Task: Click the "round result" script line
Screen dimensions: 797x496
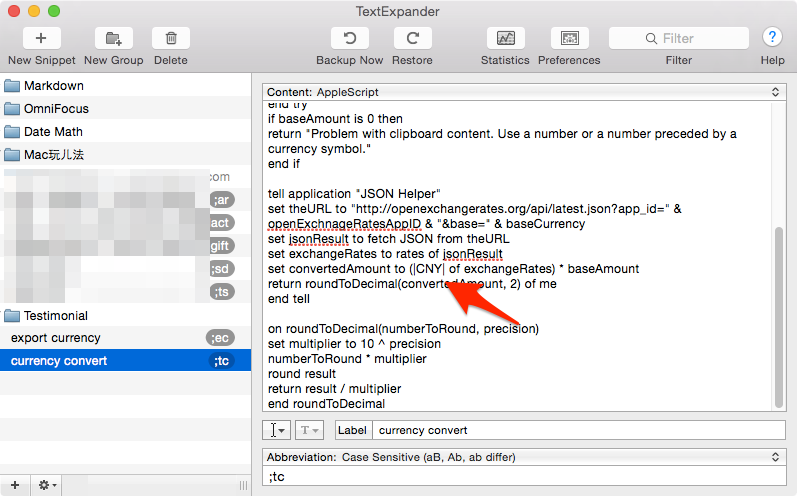Action: pos(302,374)
